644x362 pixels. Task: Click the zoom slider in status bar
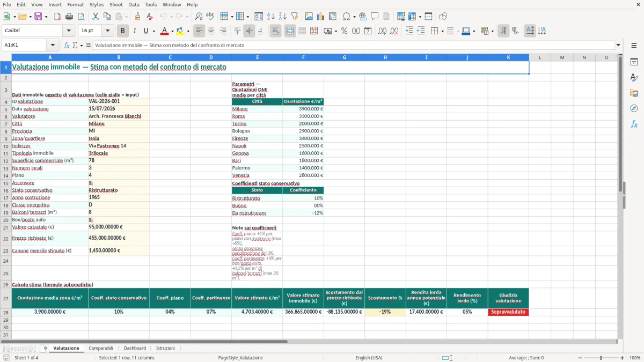click(x=601, y=358)
